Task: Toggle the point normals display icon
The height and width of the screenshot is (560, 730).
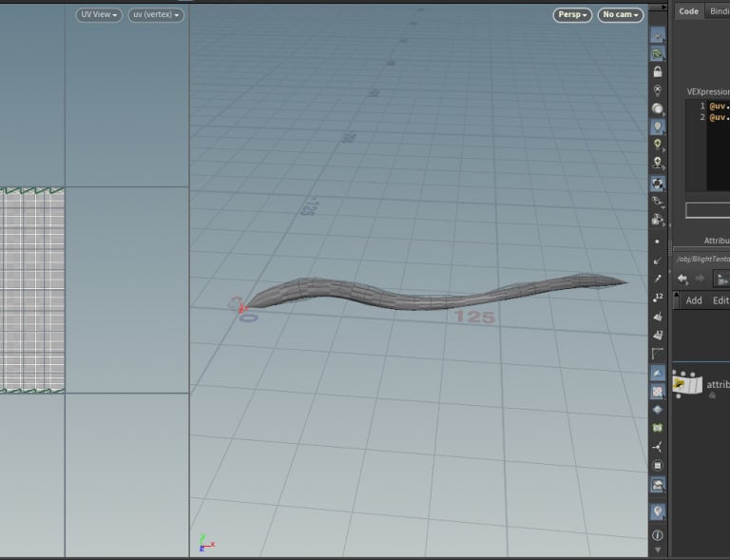Action: pos(658,261)
